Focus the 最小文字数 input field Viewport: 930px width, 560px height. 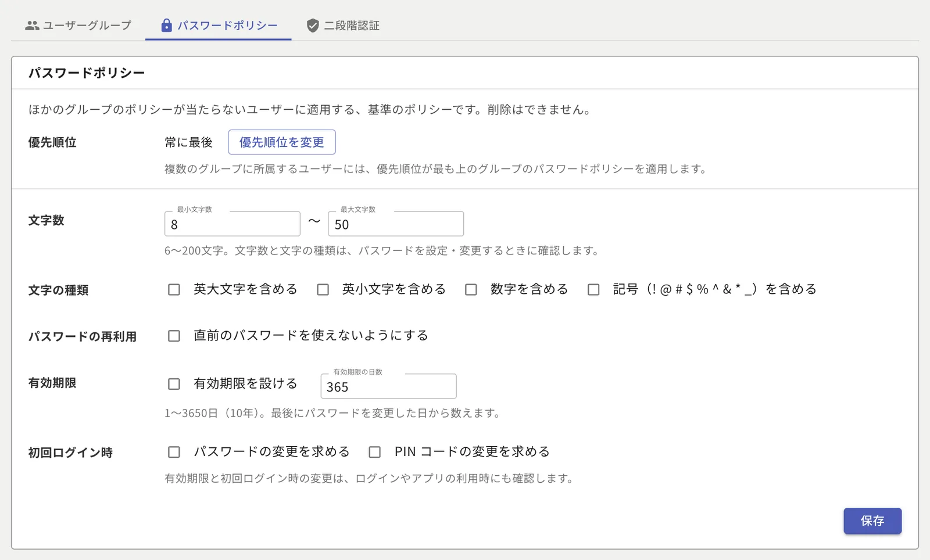233,224
